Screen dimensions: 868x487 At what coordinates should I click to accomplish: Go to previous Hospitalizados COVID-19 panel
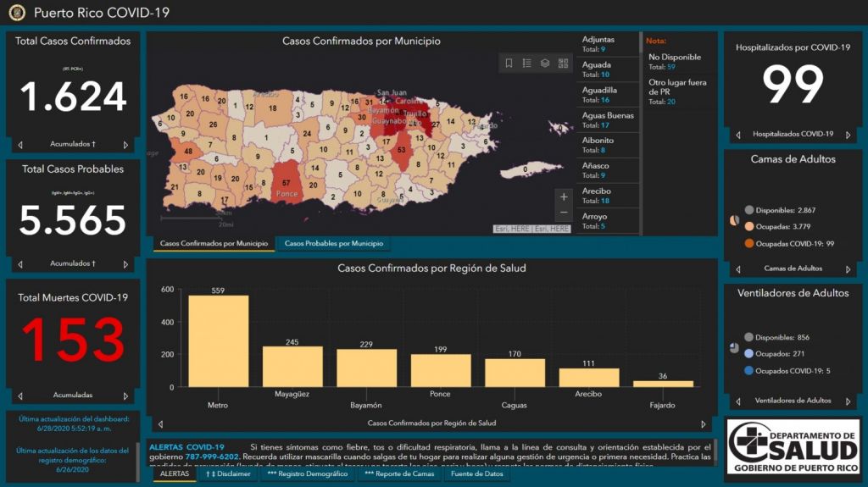point(737,135)
